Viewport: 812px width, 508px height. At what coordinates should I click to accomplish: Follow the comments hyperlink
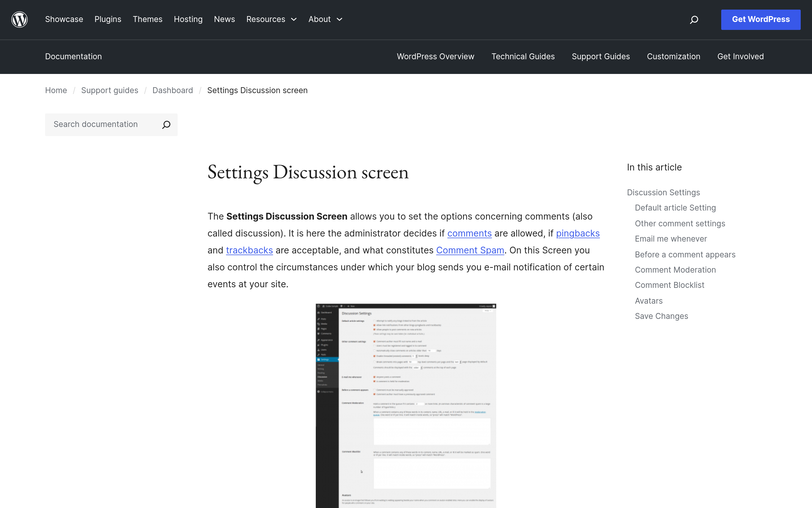[x=469, y=233]
